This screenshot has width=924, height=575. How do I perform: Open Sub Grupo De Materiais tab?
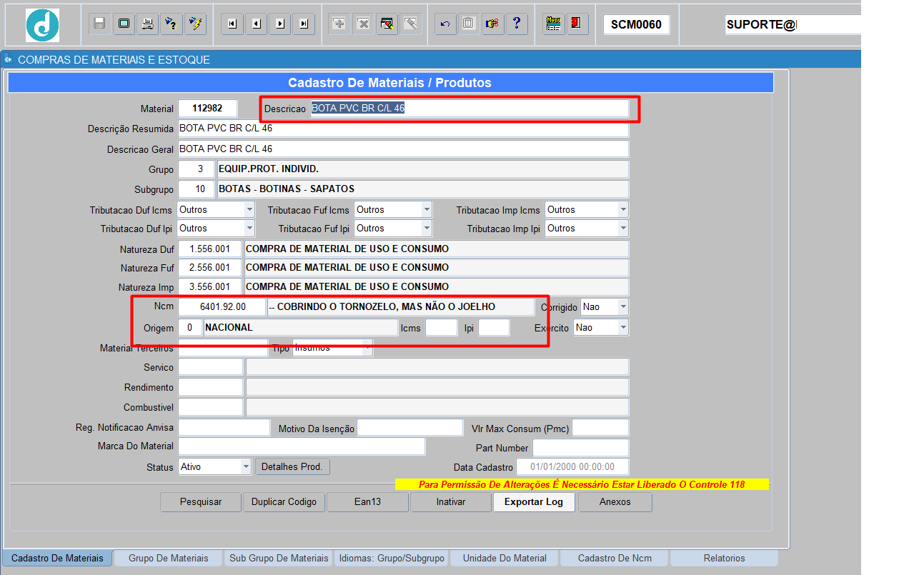(279, 558)
